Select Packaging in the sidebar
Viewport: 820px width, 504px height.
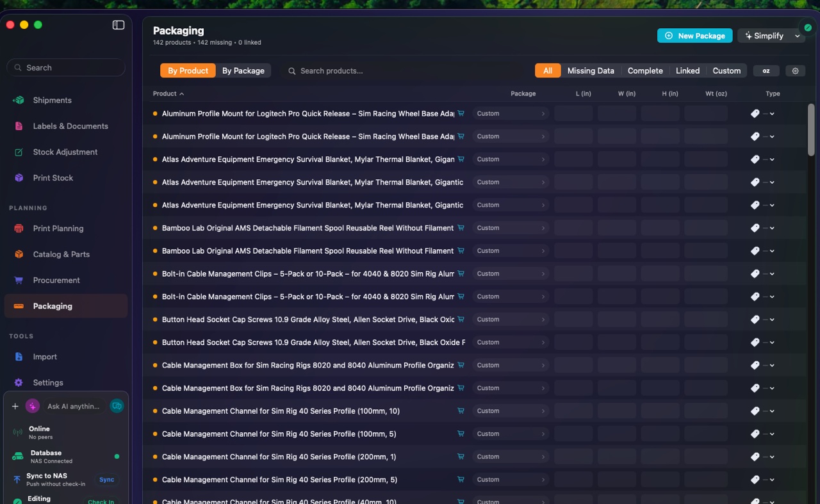pyautogui.click(x=66, y=306)
